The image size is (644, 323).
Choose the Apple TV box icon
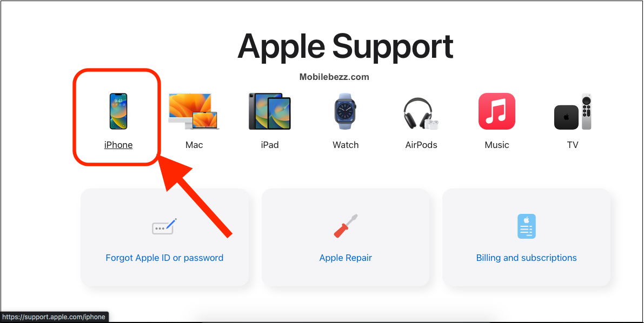(x=573, y=112)
